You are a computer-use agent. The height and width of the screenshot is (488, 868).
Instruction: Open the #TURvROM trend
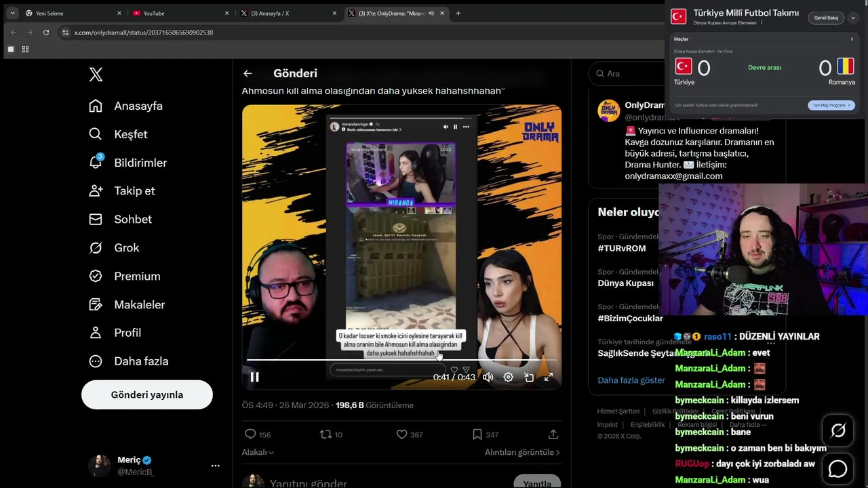(622, 248)
